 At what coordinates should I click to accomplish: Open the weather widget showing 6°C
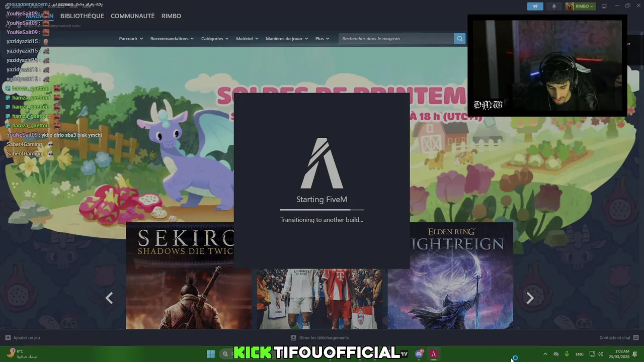click(x=21, y=354)
